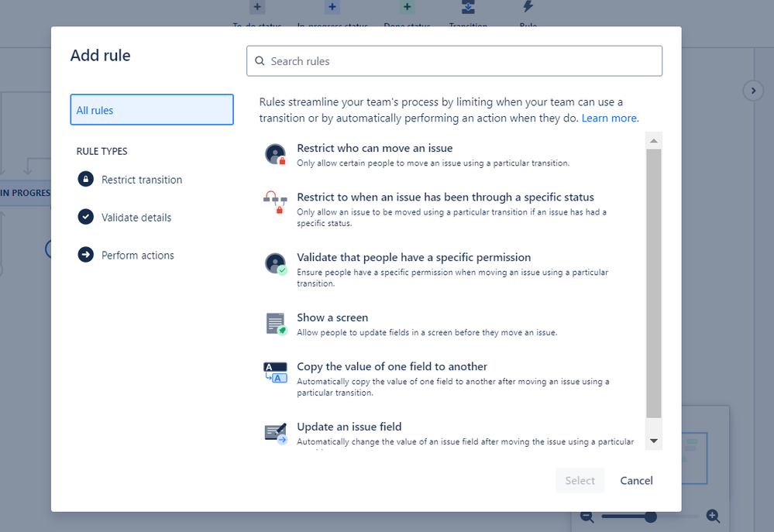Click the IN PROGRESS status in the background workflow

(25, 193)
